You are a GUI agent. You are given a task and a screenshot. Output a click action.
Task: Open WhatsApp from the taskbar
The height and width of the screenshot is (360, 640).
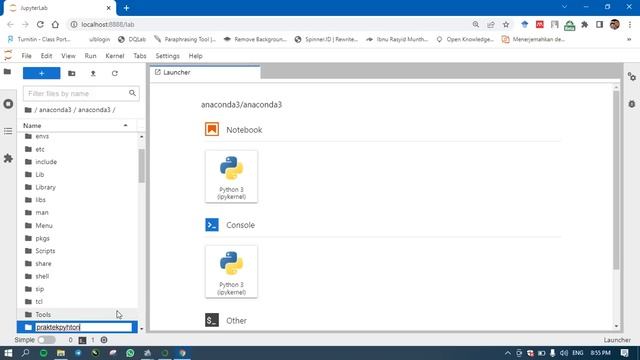coord(130,353)
